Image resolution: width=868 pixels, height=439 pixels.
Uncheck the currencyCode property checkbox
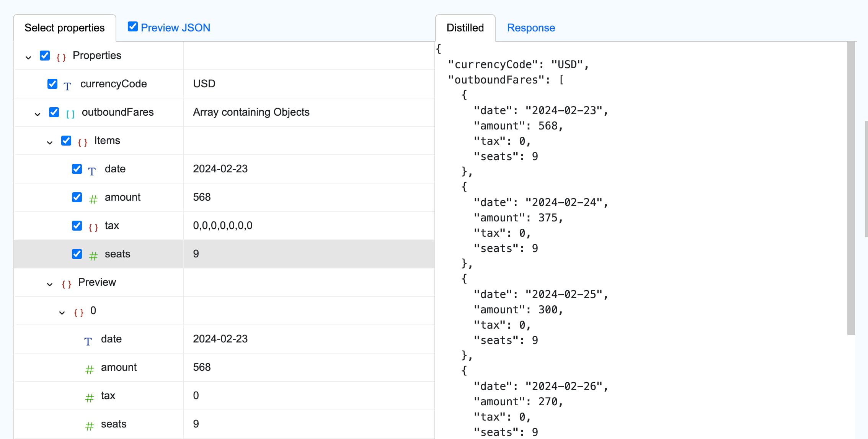click(52, 84)
